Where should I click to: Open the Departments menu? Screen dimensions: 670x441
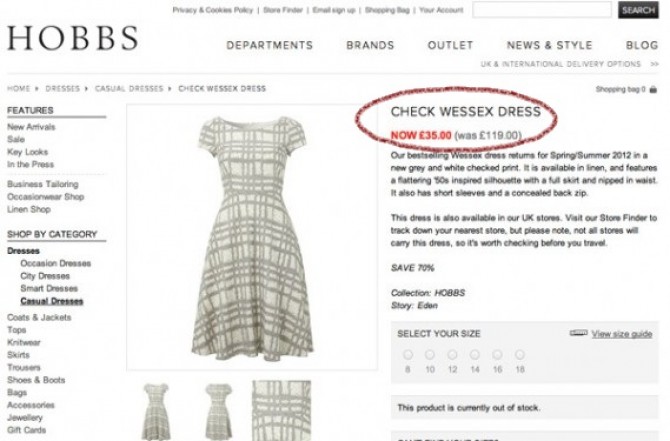270,45
